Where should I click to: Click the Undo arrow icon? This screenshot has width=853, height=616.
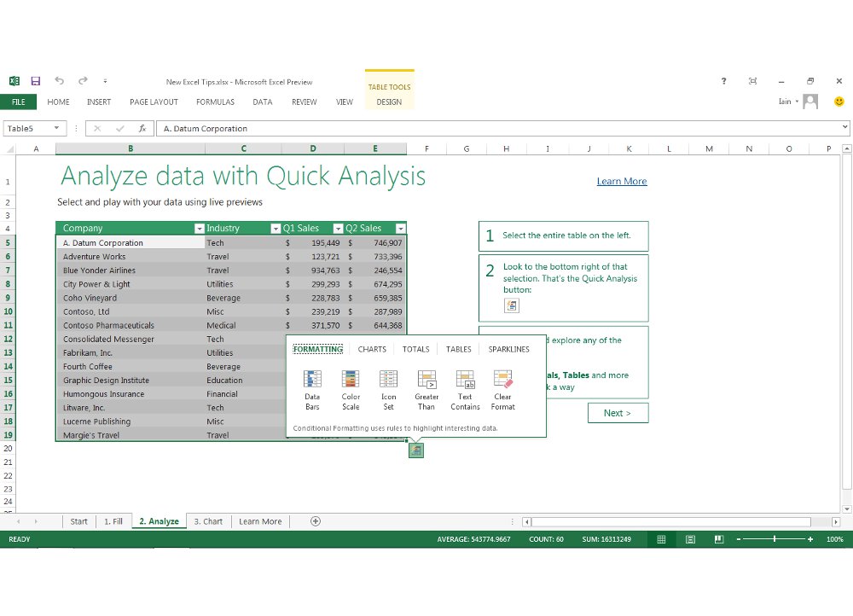tap(60, 80)
